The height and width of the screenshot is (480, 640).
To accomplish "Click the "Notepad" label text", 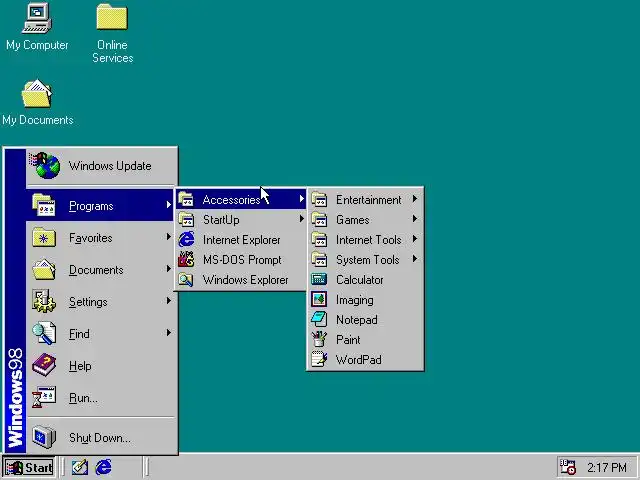I will (x=356, y=320).
